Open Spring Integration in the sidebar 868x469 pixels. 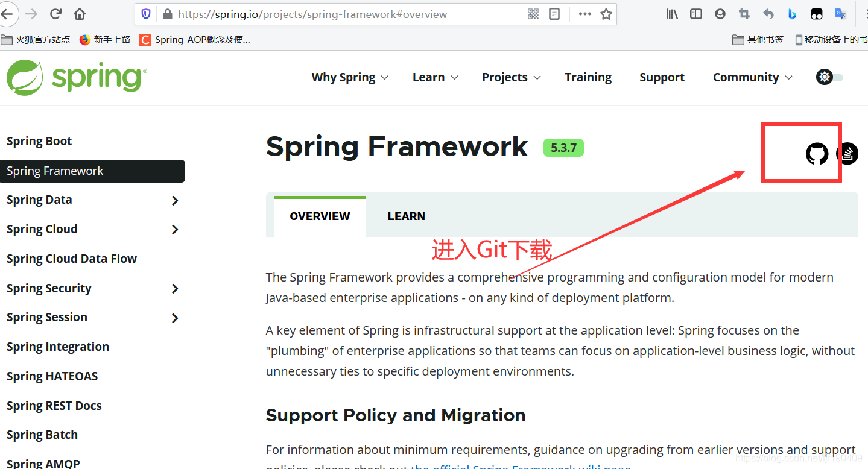pyautogui.click(x=58, y=347)
